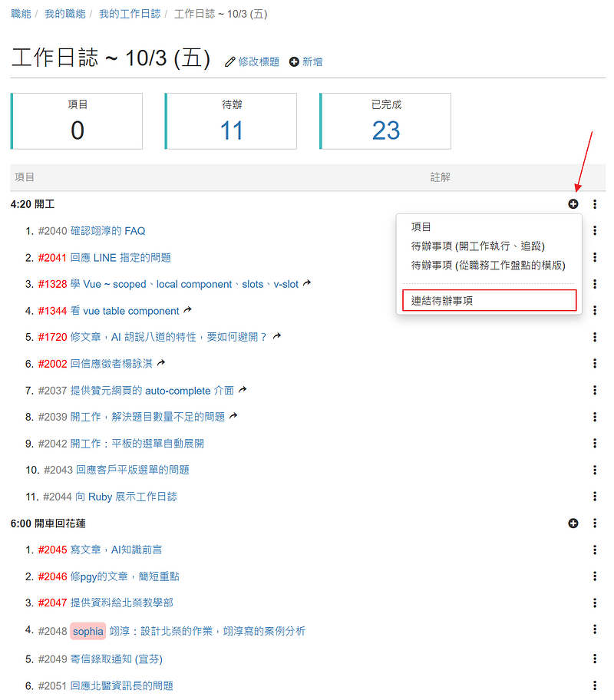Click plus icon beside 4:20 開工
The width and height of the screenshot is (614, 700).
click(573, 204)
